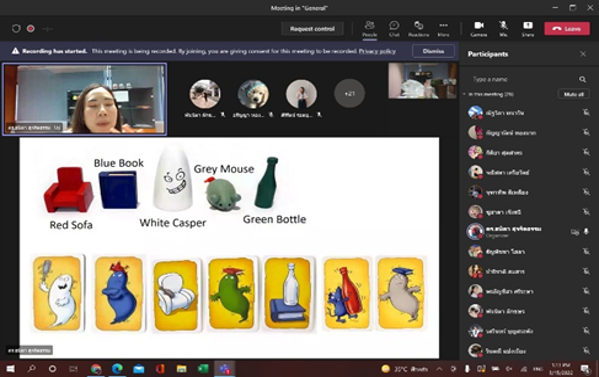Screen dimensions: 599x377
Task: Open Excel from the taskbar
Action: 203,369
